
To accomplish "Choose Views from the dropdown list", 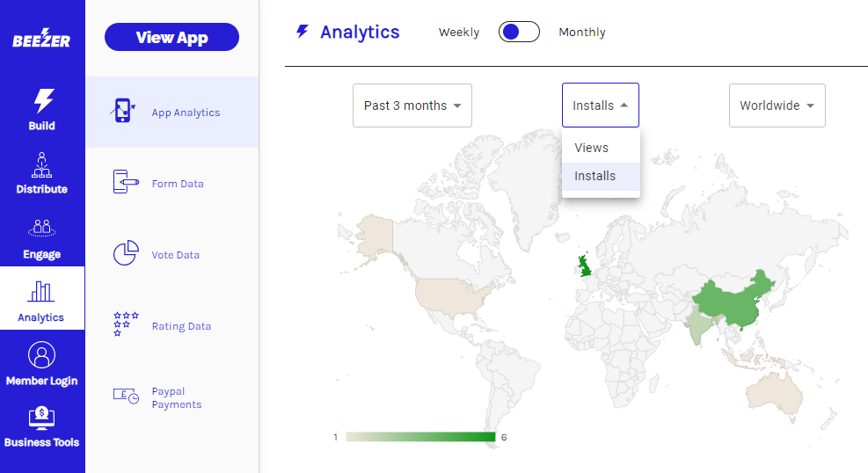I will tap(592, 148).
